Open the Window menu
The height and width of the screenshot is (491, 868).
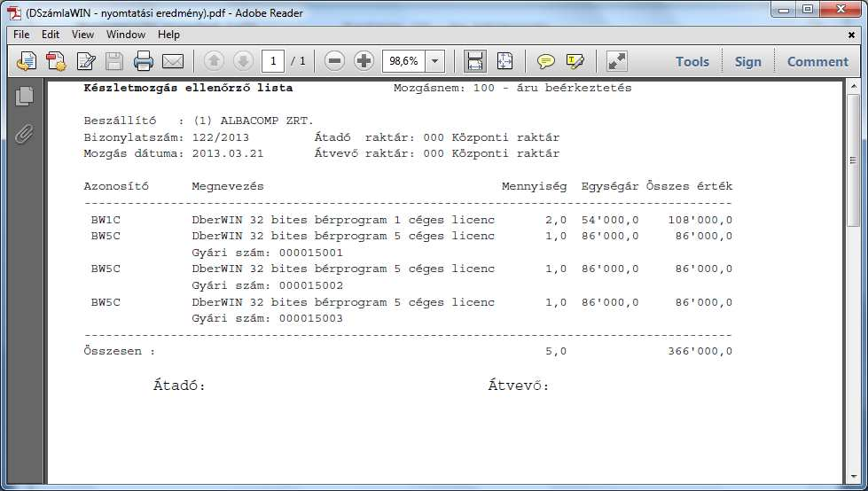point(126,35)
